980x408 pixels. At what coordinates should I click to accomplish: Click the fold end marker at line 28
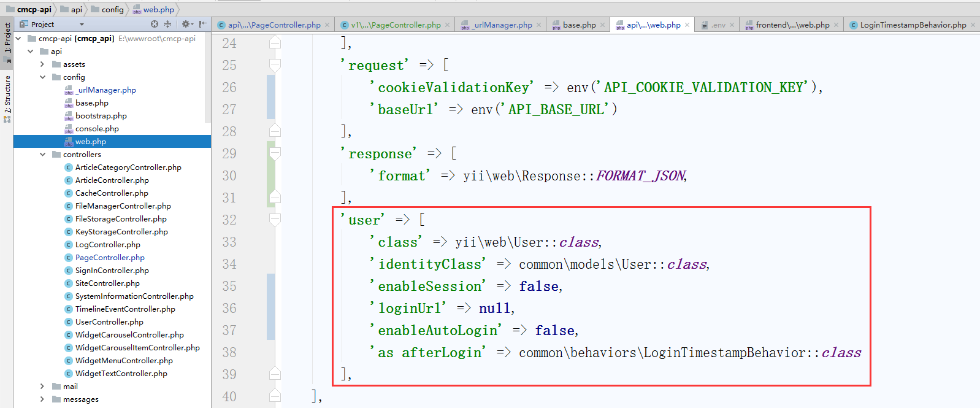pos(275,131)
